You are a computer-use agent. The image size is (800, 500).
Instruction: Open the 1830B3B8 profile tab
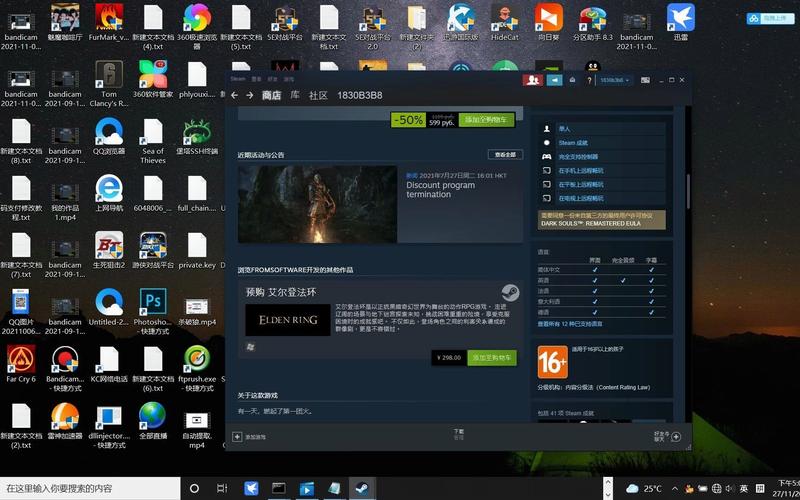[x=360, y=95]
